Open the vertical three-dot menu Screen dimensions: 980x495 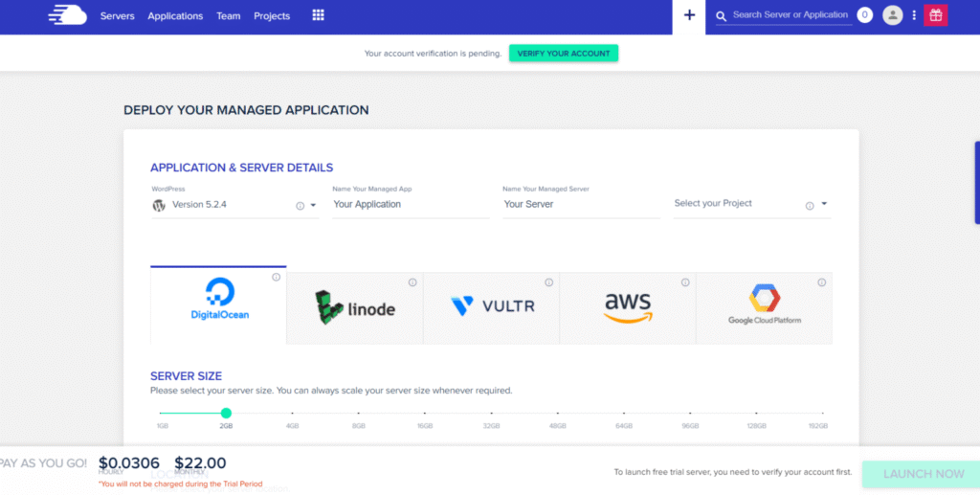[x=914, y=15]
